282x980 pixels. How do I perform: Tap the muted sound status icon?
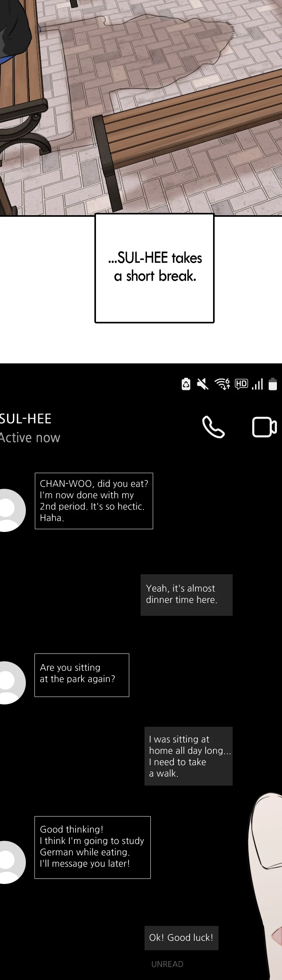pyautogui.click(x=202, y=384)
